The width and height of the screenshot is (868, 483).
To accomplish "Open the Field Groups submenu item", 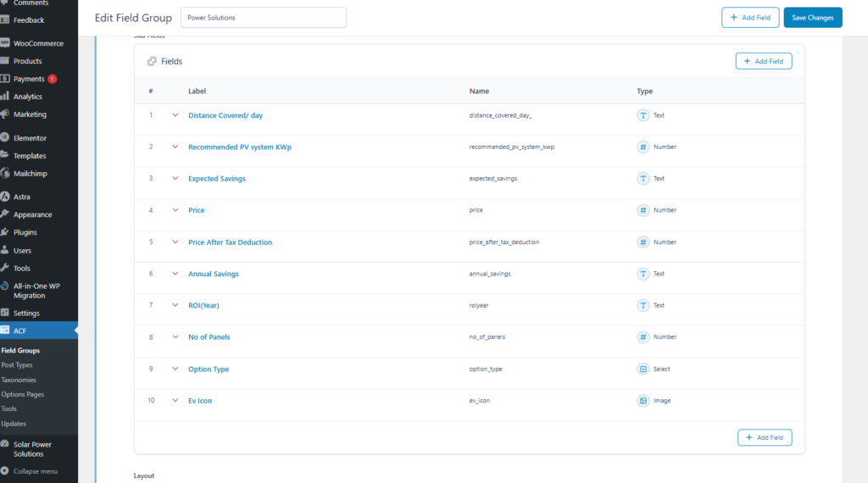I will point(20,350).
